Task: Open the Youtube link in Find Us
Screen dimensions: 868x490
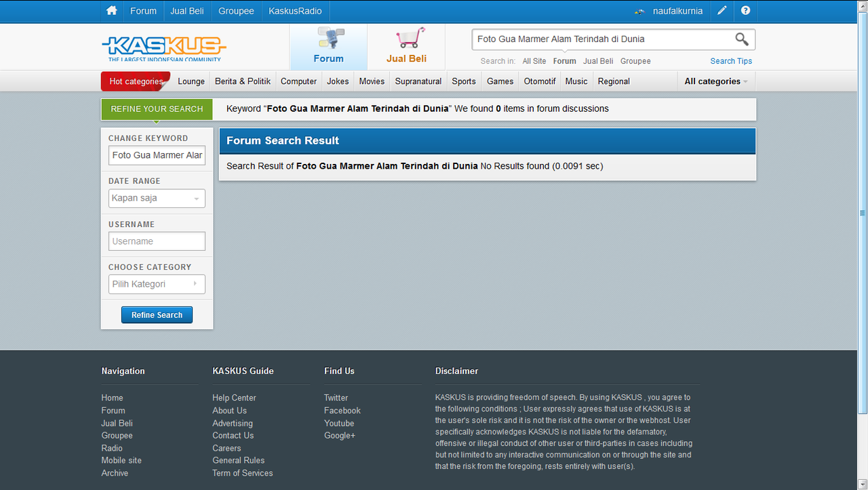Action: point(339,424)
